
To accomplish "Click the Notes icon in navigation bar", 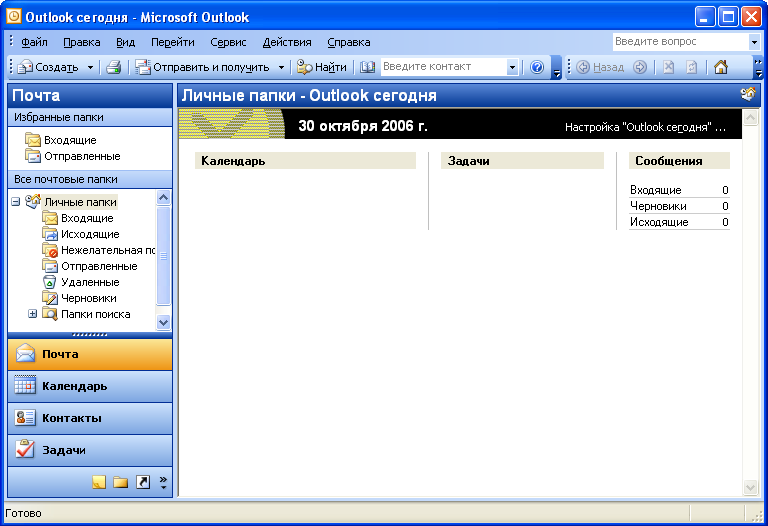I will [x=99, y=482].
